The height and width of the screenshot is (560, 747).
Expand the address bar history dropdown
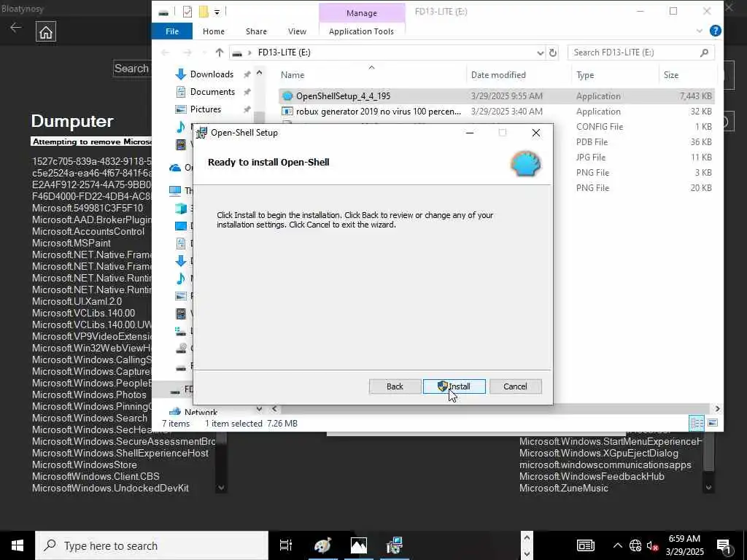pyautogui.click(x=541, y=52)
